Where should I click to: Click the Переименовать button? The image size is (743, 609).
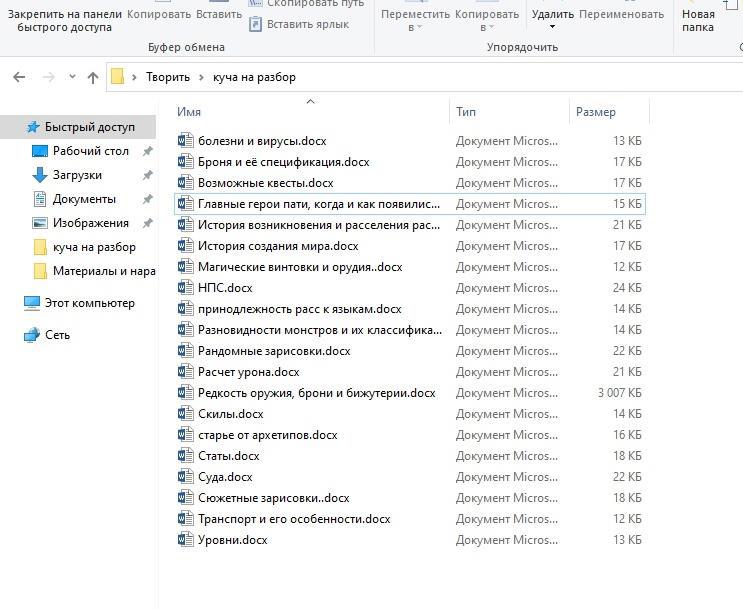(621, 15)
